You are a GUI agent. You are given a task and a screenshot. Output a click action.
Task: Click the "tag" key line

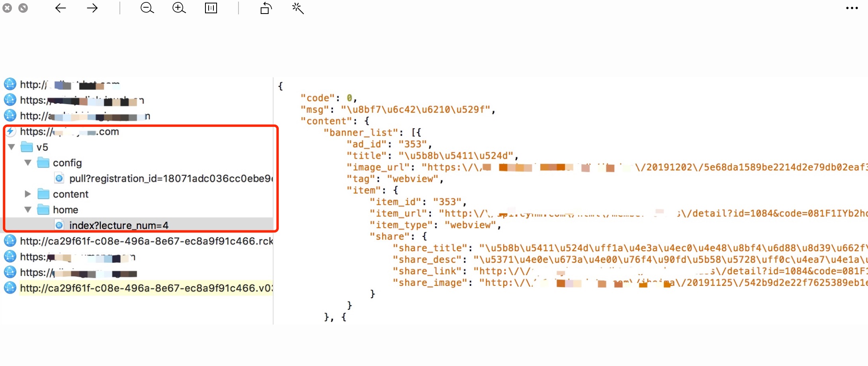tap(361, 179)
